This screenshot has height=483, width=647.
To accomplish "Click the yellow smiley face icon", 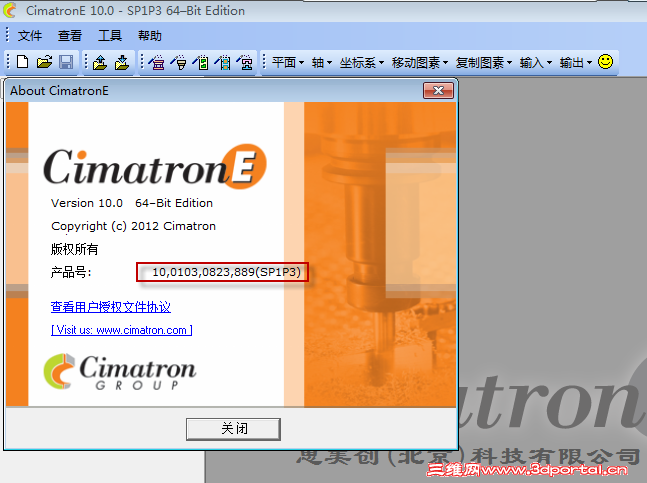I will (605, 62).
